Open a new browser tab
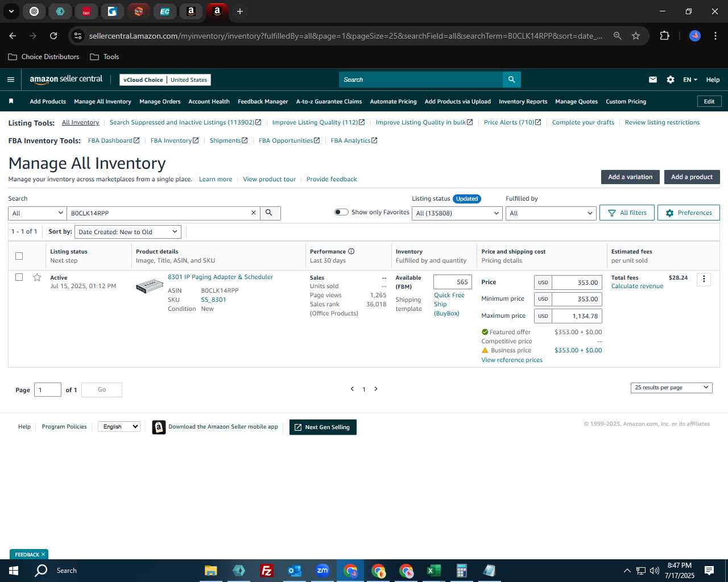The height and width of the screenshot is (582, 728). click(x=240, y=11)
